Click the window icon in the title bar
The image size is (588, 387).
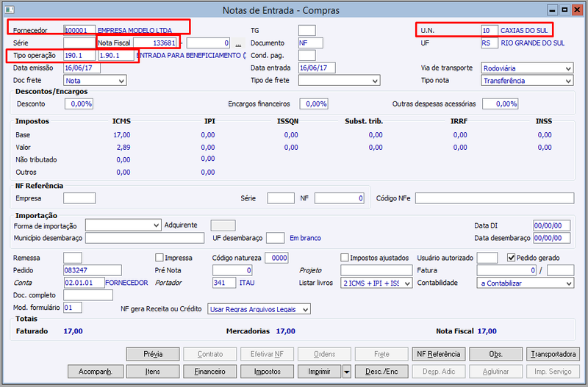[10, 10]
